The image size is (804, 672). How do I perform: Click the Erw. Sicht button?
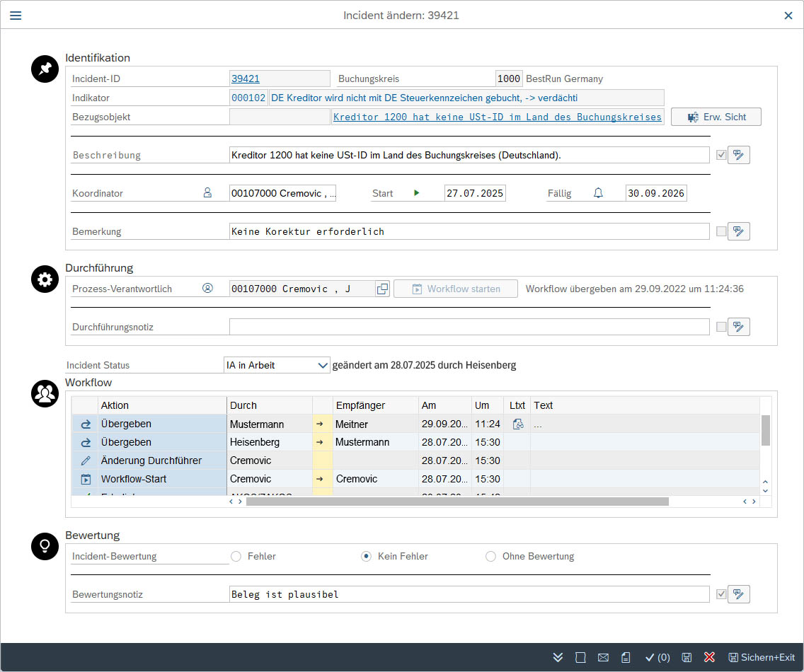pyautogui.click(x=716, y=117)
